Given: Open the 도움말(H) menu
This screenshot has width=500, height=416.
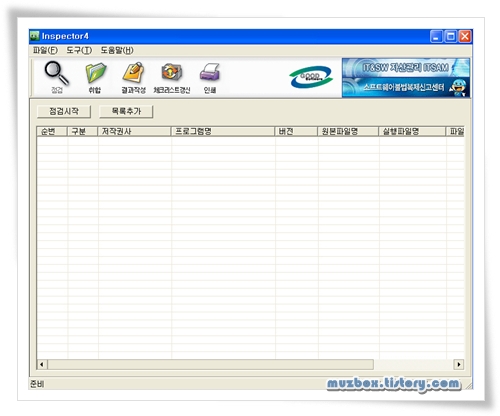Looking at the screenshot, I should (x=117, y=50).
